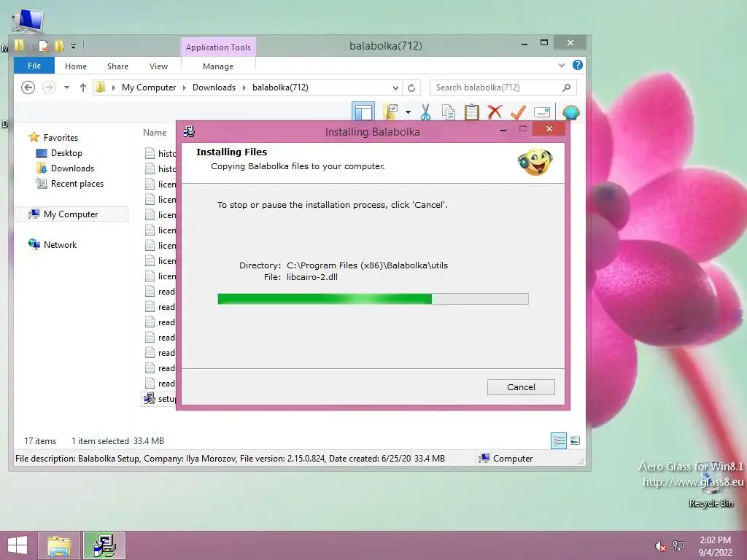Open the blue Help question mark
Image resolution: width=747 pixels, height=560 pixels.
point(578,65)
